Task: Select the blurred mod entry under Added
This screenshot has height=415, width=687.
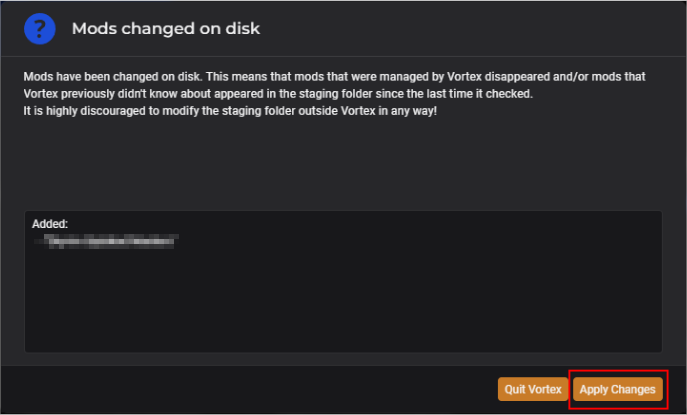Action: (106, 241)
